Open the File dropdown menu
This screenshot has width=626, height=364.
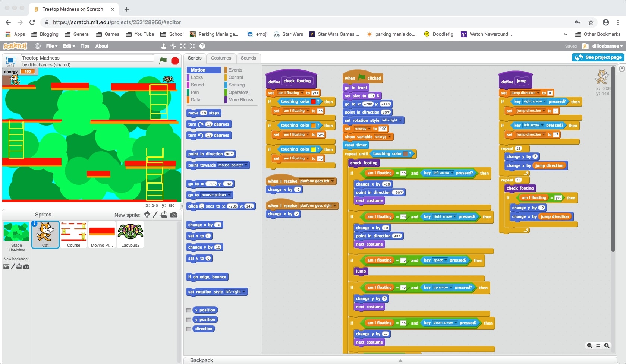[51, 46]
